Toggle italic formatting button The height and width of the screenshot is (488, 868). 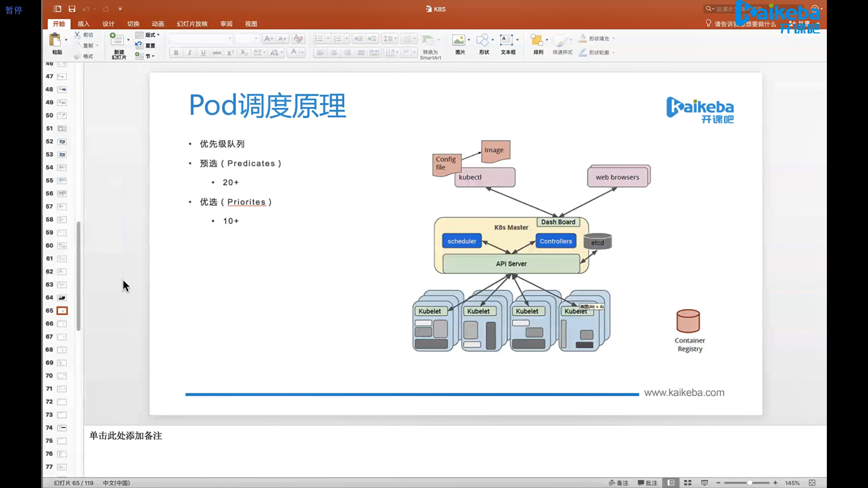[x=189, y=52]
